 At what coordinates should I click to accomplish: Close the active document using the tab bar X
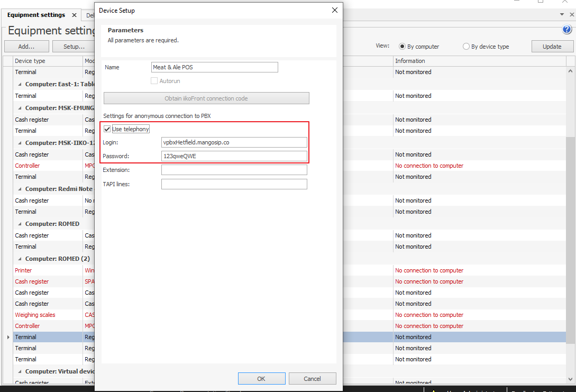coord(571,15)
